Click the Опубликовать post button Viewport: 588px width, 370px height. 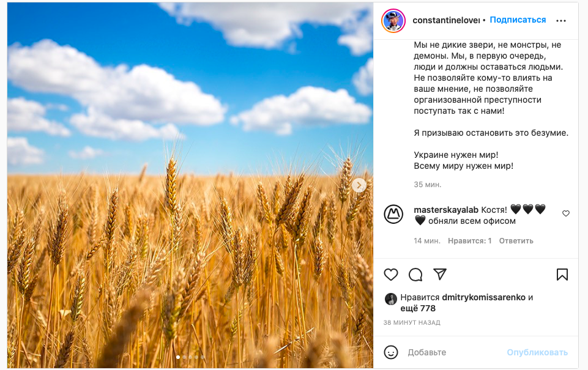tap(537, 352)
